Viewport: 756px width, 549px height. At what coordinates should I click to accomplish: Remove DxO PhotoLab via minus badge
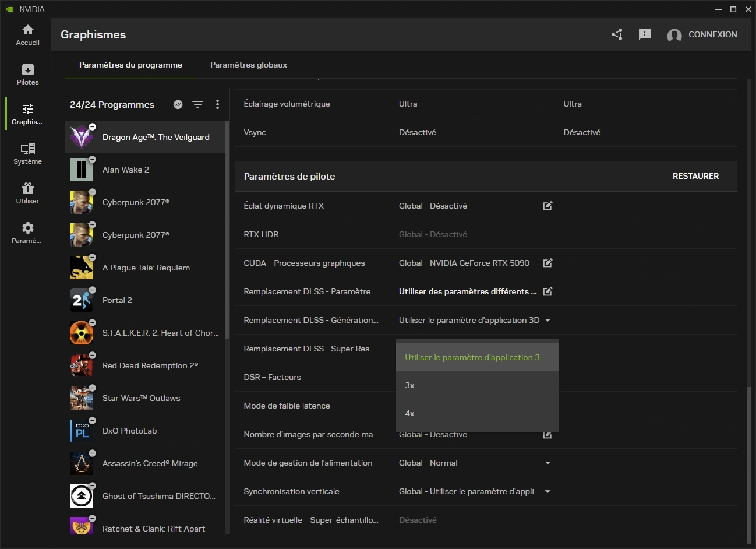(92, 420)
